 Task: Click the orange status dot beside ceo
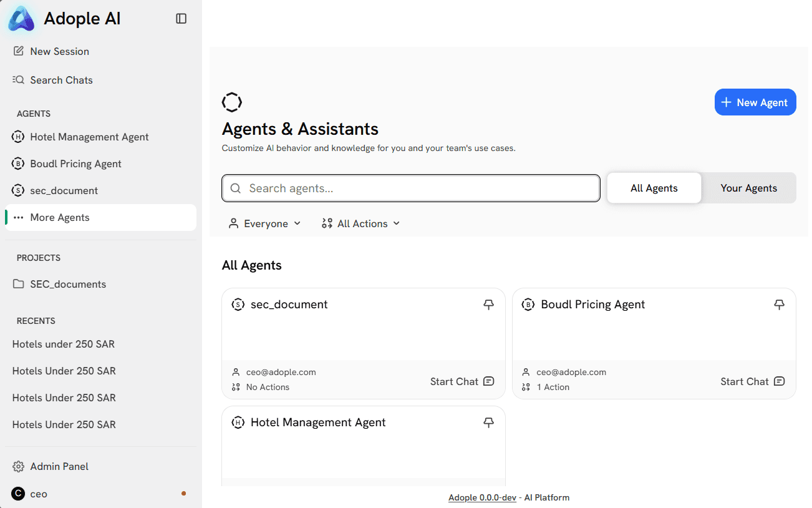click(183, 494)
